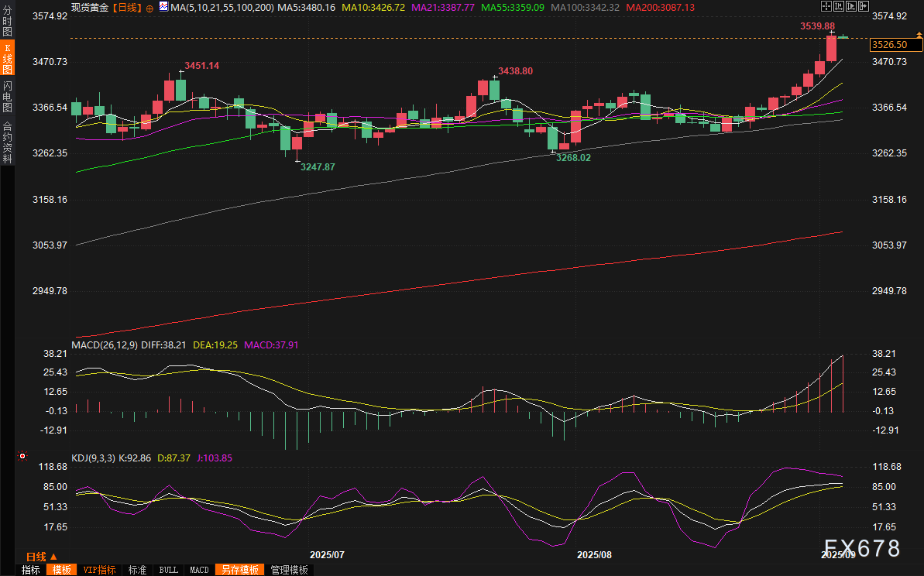Screen dimensions: 924x576
Task: Click the orange circled-plus icon beside 日线
Action: pos(149,8)
